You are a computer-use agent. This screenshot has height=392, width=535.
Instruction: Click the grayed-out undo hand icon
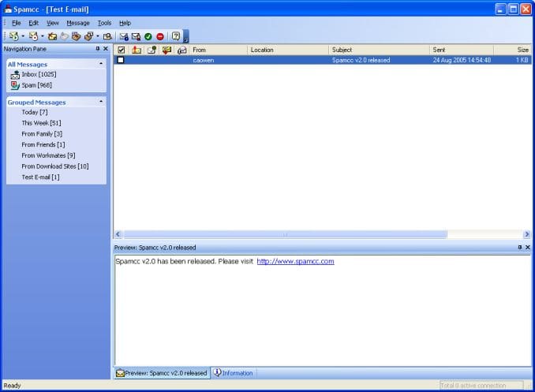pyautogui.click(x=64, y=36)
